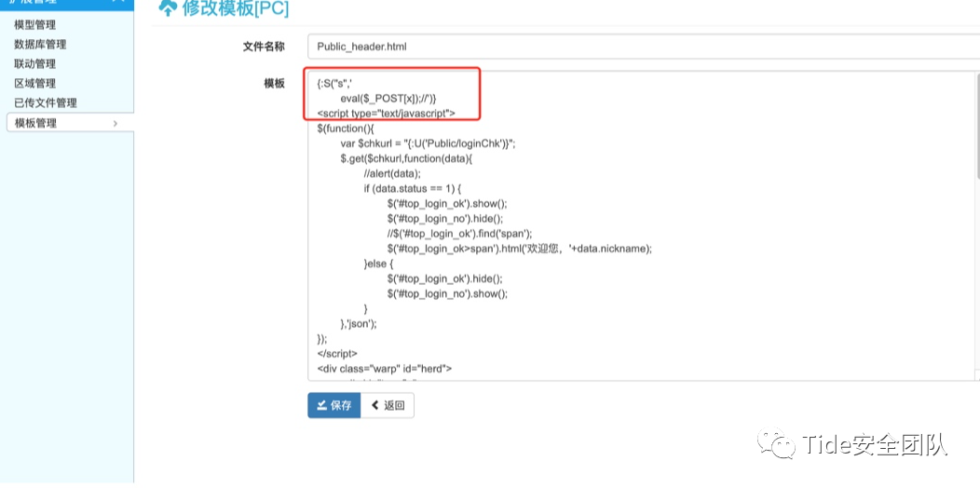Click the cloud upload icon beside 修改模板
The height and width of the screenshot is (488, 980).
[168, 7]
